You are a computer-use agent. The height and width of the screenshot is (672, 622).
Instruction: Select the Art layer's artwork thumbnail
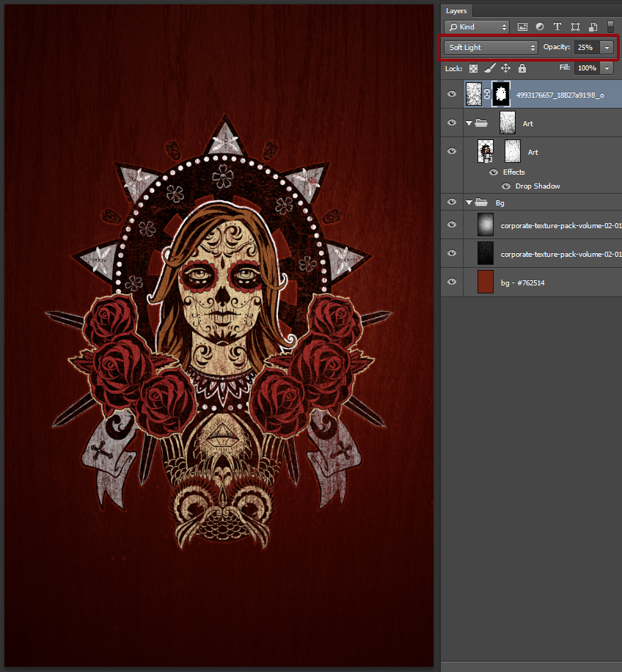click(486, 151)
